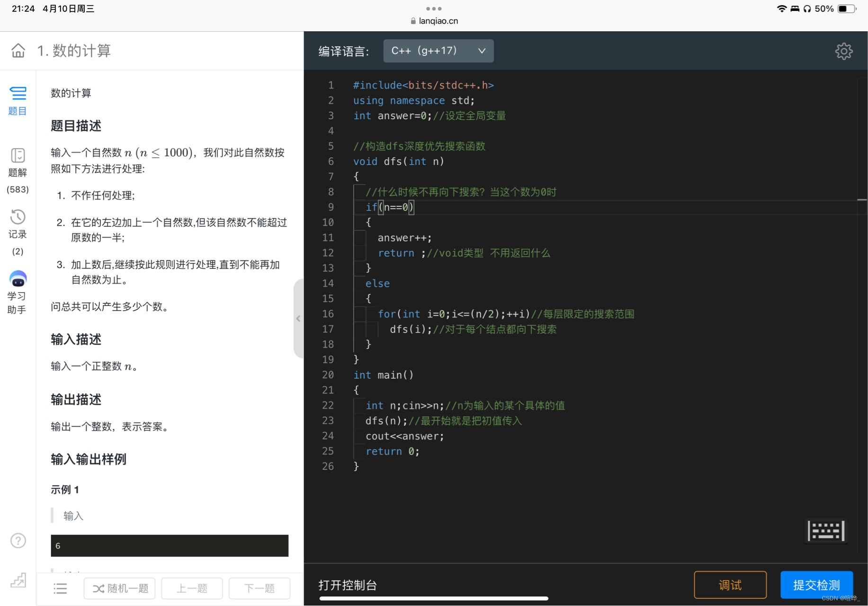The image size is (868, 606).
Task: Tap the lanqiao.cn address bar
Action: click(434, 21)
